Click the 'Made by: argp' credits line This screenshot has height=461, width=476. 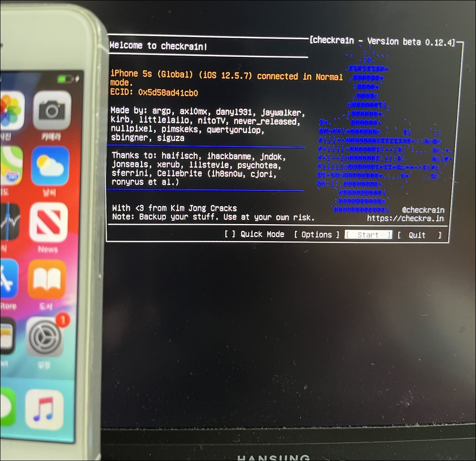(208, 111)
